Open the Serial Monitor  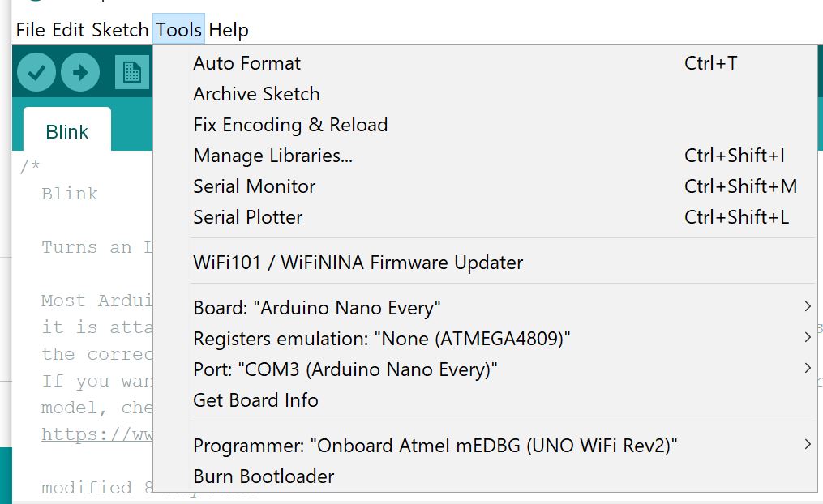pyautogui.click(x=254, y=186)
